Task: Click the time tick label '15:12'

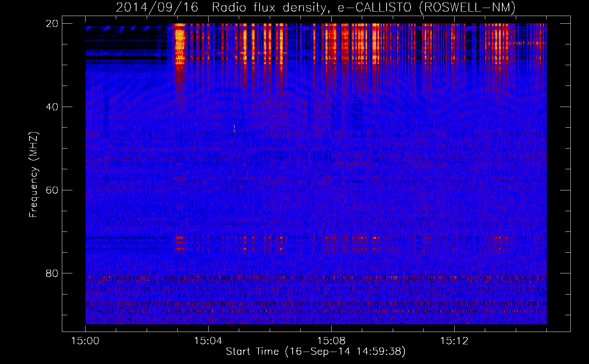Action: [454, 341]
